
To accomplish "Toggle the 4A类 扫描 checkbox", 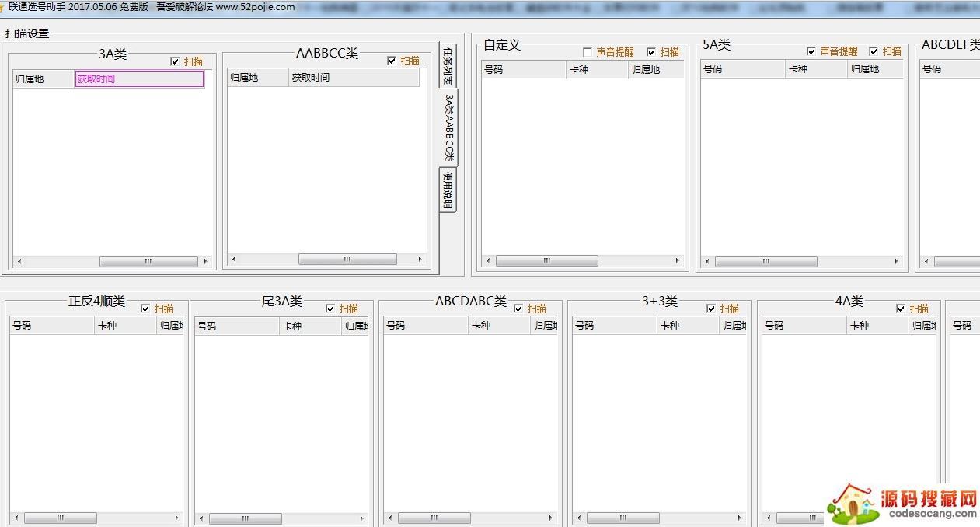I will (x=901, y=309).
